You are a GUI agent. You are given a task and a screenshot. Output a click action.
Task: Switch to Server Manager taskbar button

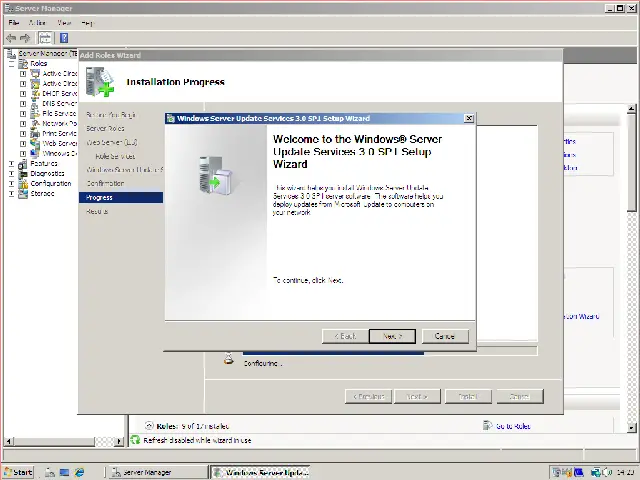point(158,472)
